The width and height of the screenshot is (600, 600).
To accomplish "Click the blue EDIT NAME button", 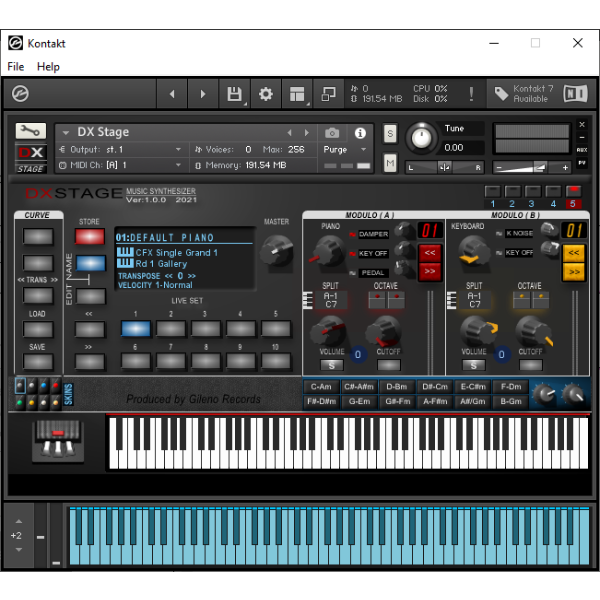I will click(x=91, y=263).
